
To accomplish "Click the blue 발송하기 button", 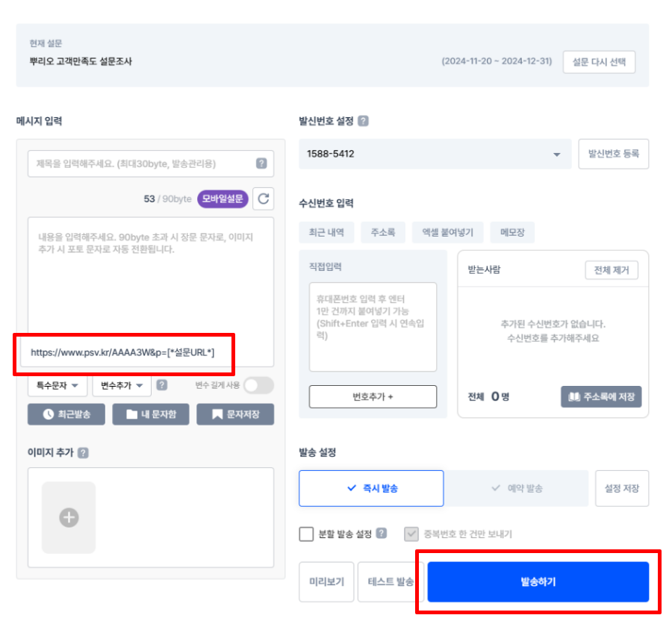I will click(538, 581).
